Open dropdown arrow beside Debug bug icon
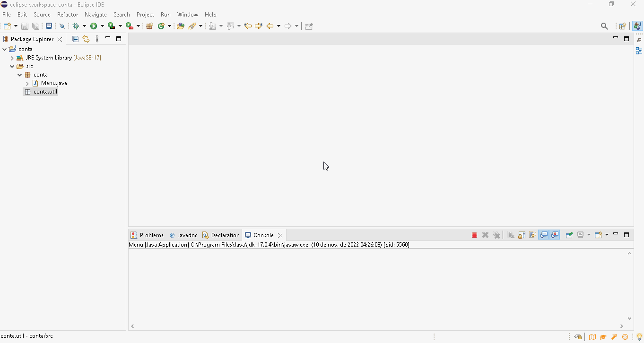The image size is (644, 343). tap(84, 26)
